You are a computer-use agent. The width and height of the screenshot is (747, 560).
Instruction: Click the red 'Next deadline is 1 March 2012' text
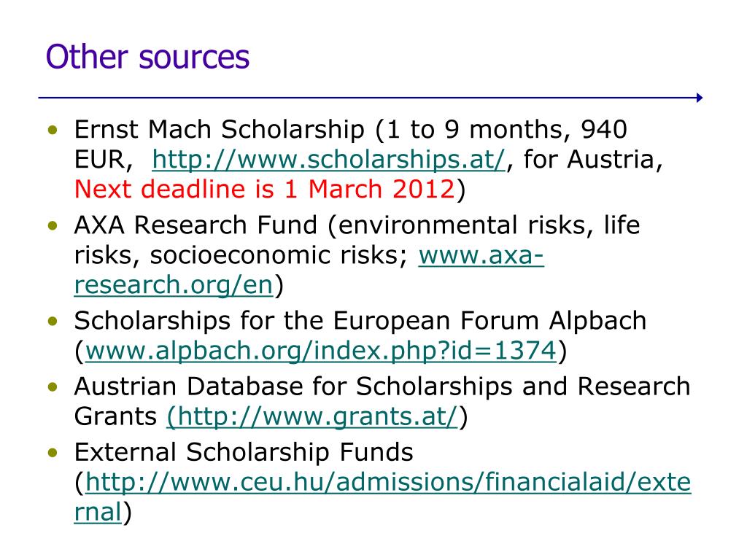click(265, 189)
